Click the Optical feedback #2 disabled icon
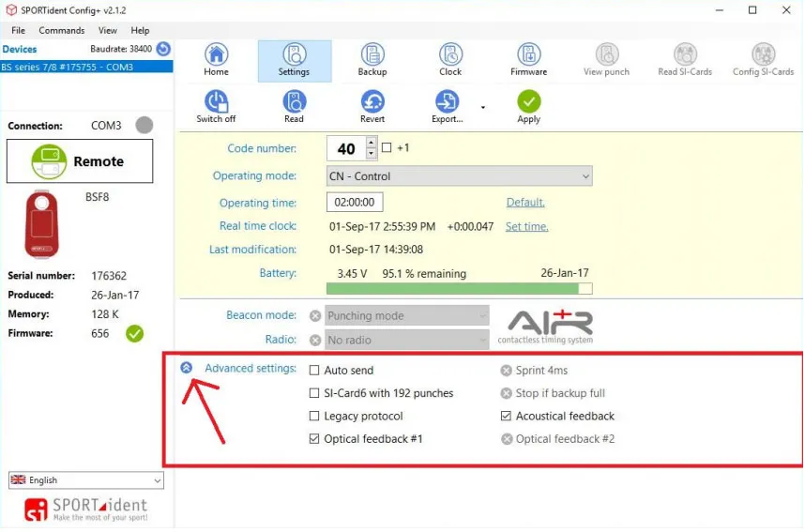805x532 pixels. tap(507, 439)
